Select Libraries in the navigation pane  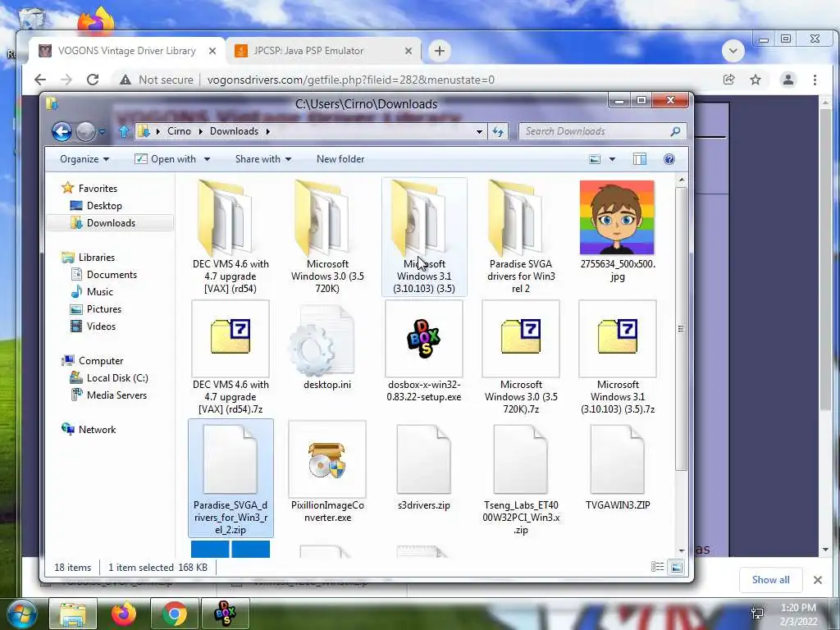coord(97,257)
